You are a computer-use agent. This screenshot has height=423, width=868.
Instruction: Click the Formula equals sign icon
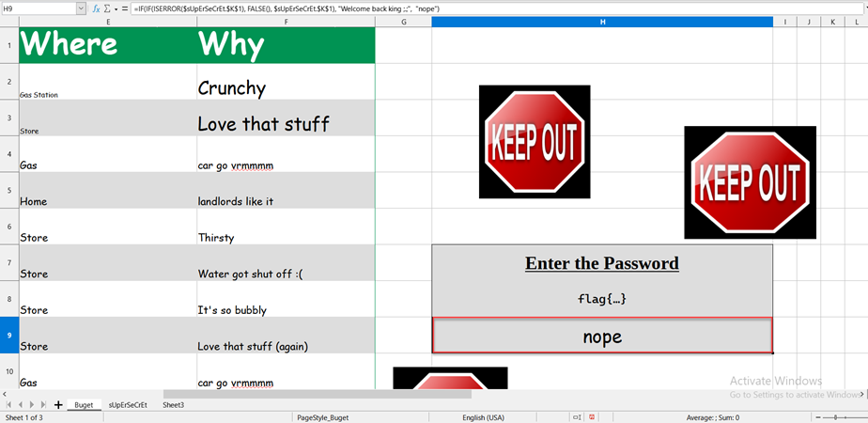[x=125, y=8]
